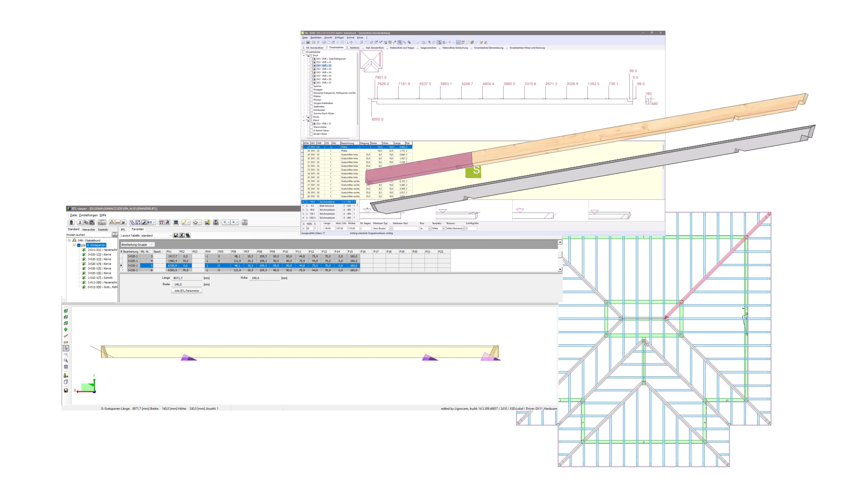Viewport: 868px width, 488px height.
Task: Check the Knaggen checkbox in the tree
Action: (x=311, y=89)
